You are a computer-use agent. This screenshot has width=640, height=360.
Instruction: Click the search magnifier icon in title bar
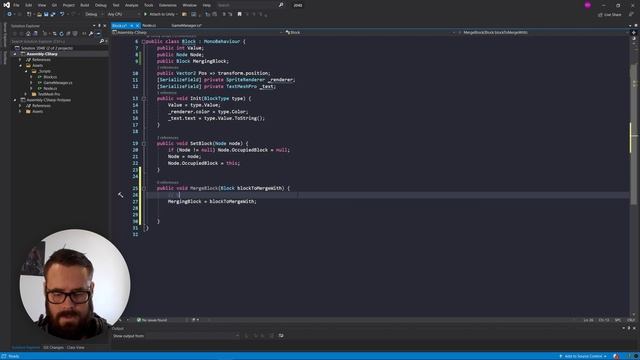(x=281, y=5)
